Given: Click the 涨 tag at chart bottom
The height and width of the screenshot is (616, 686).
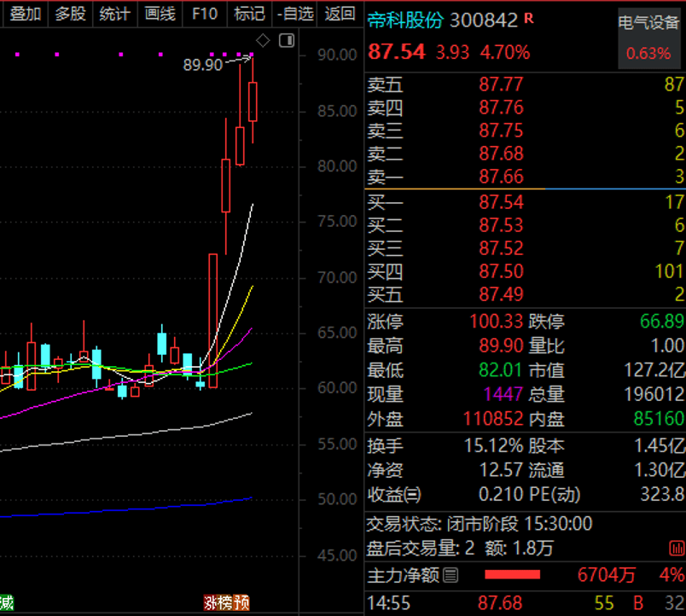Looking at the screenshot, I should pos(211,603).
